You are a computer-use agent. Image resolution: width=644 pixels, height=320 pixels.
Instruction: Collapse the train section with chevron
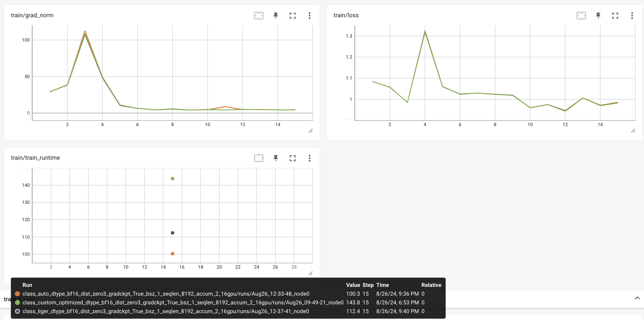point(637,298)
